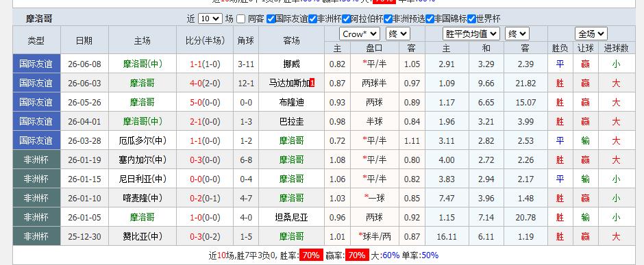This screenshot has height=265, width=644.
Task: Click the home odds value 16.11
Action: point(447,236)
